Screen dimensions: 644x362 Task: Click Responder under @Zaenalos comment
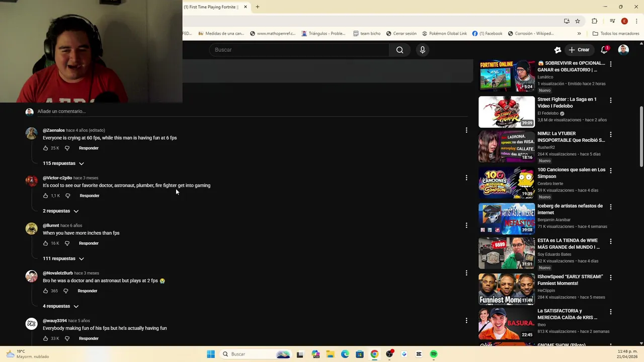tap(89, 148)
